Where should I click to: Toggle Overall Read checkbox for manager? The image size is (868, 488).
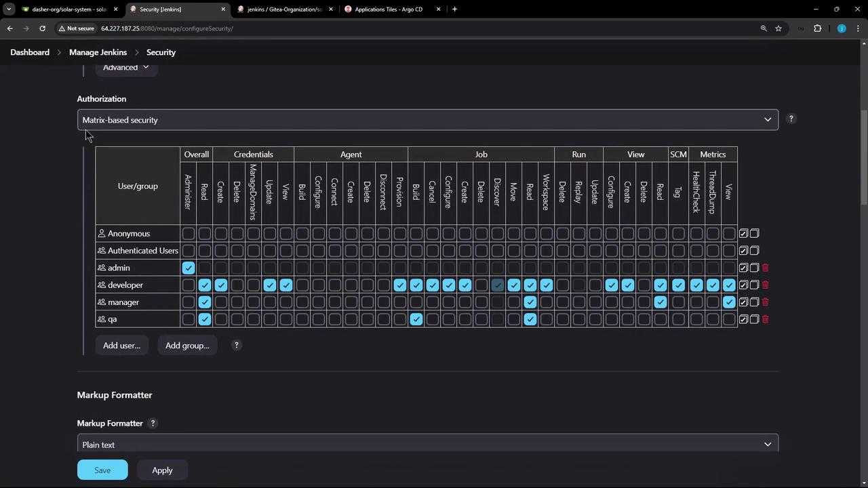pos(205,302)
